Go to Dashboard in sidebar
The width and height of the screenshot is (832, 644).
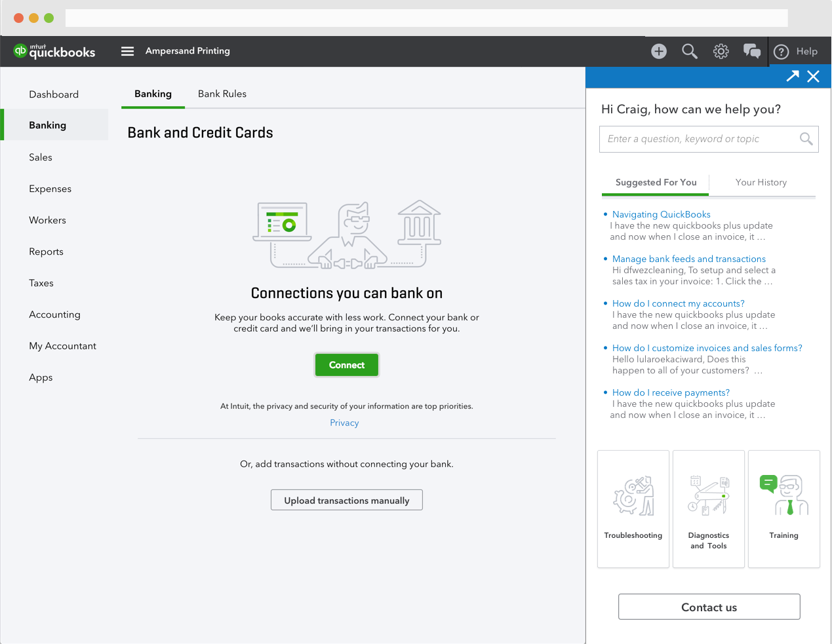54,94
